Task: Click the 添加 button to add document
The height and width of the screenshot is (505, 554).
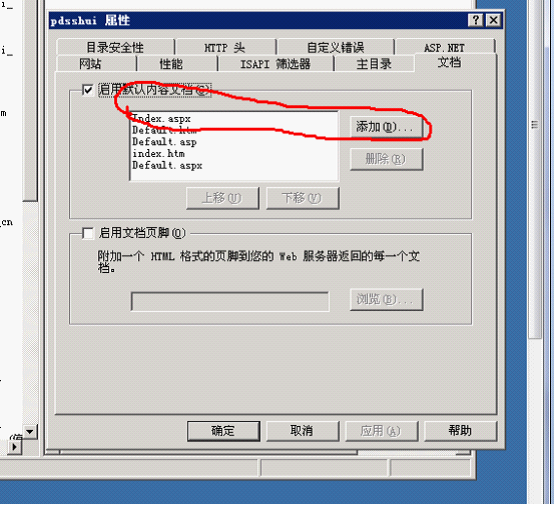Action: [387, 127]
